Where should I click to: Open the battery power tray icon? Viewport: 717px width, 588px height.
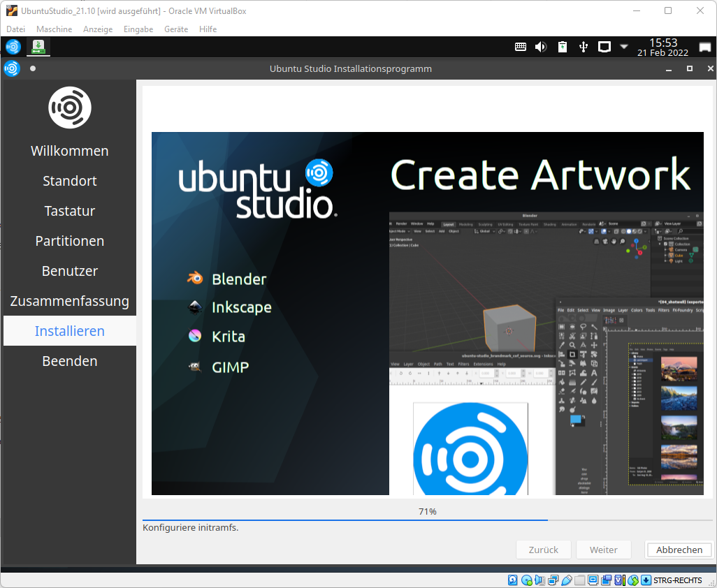tap(563, 47)
